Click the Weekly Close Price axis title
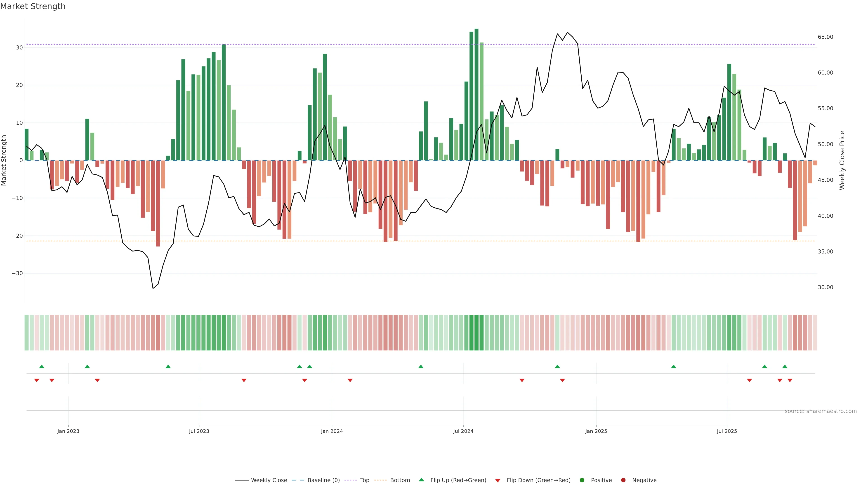868x488 pixels. pos(842,160)
